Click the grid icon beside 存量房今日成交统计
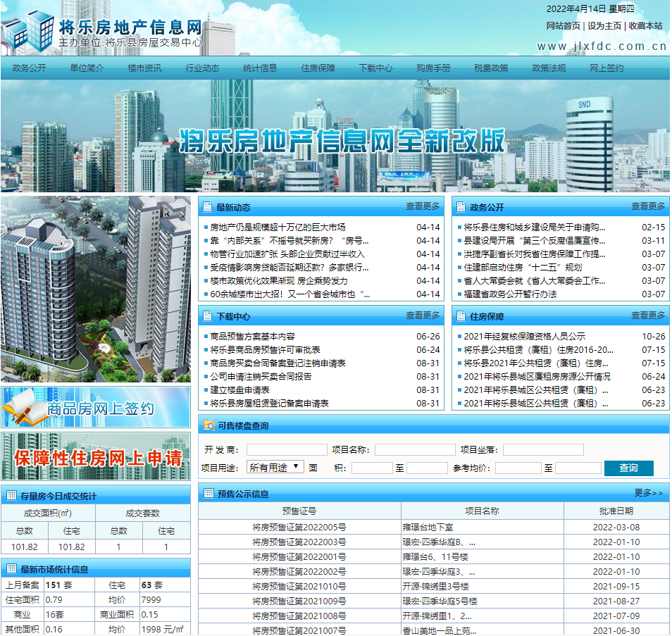The image size is (672, 636). [11, 495]
